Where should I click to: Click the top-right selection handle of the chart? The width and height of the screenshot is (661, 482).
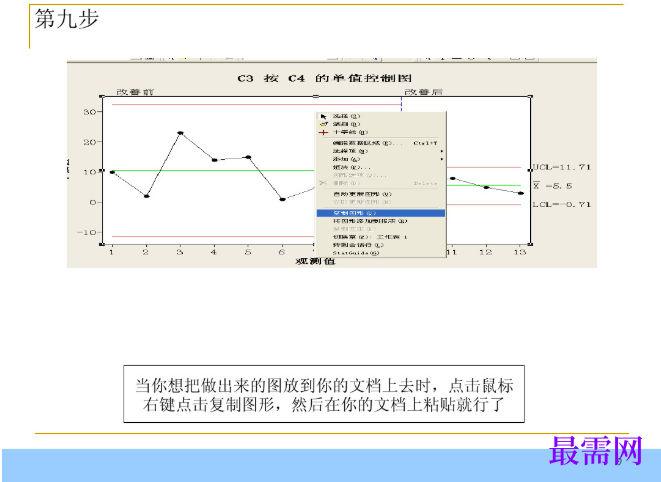click(530, 97)
